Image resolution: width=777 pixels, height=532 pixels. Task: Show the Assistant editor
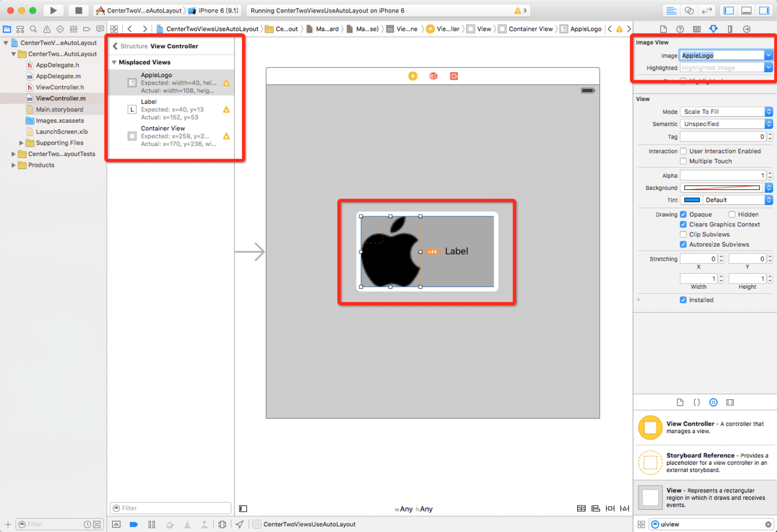pos(689,11)
